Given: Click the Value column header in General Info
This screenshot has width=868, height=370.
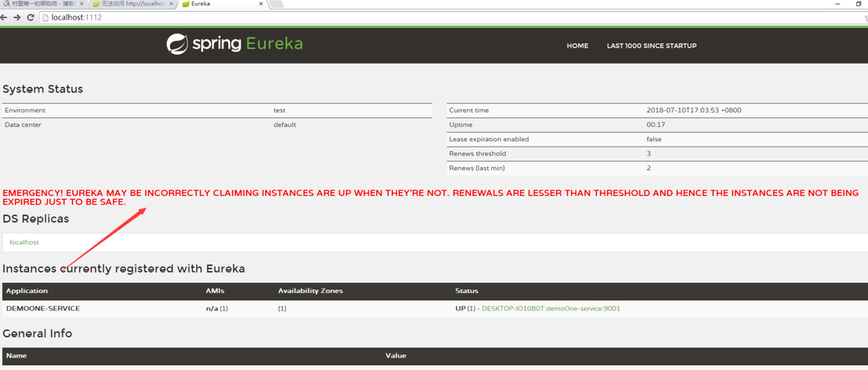Looking at the screenshot, I should click(395, 356).
